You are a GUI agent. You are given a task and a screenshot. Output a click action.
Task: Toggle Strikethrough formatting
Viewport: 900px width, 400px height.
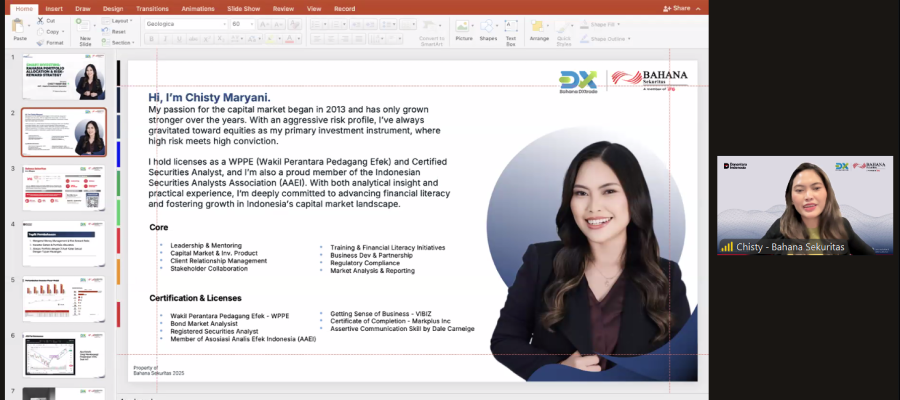(193, 39)
